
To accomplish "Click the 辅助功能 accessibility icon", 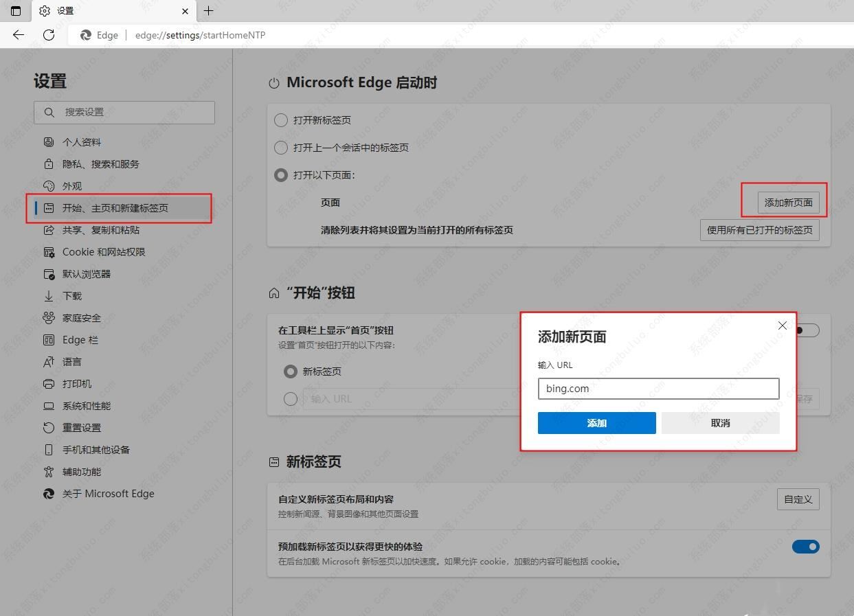I will (x=49, y=472).
